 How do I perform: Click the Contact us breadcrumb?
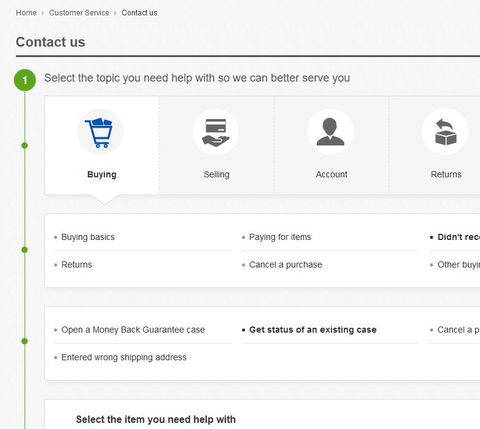pyautogui.click(x=139, y=13)
